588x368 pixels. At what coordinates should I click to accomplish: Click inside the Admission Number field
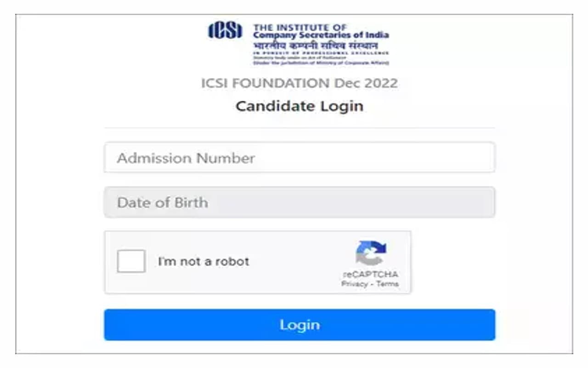300,158
